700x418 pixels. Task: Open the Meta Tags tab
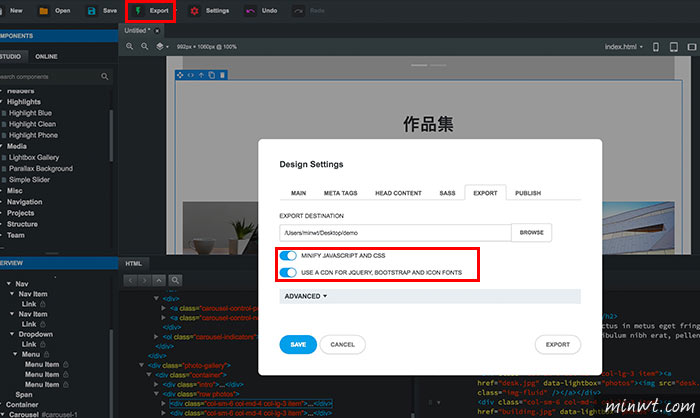click(x=340, y=193)
